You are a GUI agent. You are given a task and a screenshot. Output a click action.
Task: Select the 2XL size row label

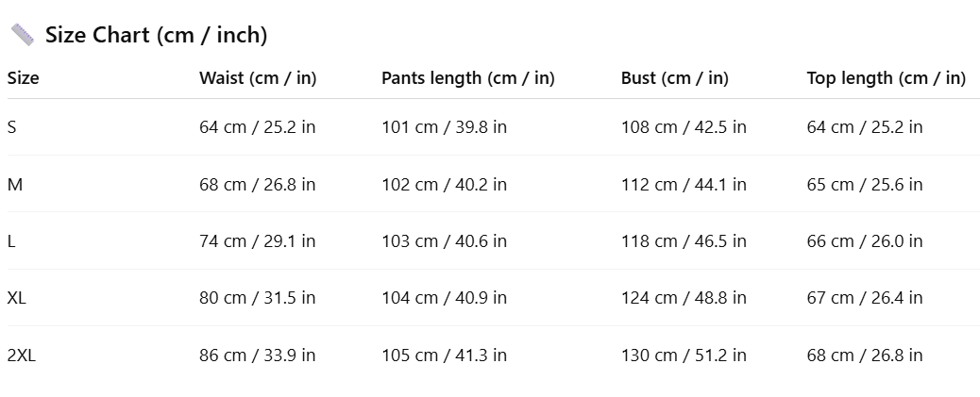22,356
